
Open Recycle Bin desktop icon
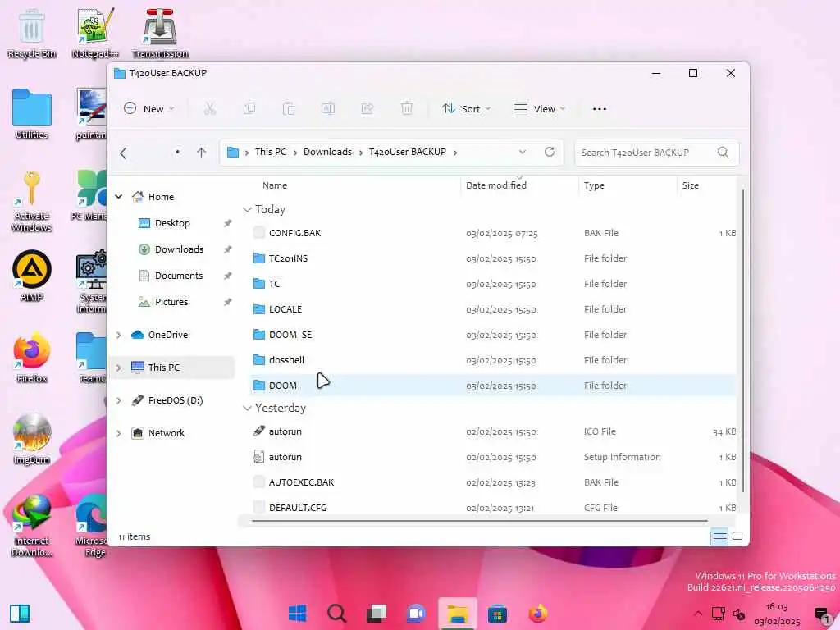[32, 33]
